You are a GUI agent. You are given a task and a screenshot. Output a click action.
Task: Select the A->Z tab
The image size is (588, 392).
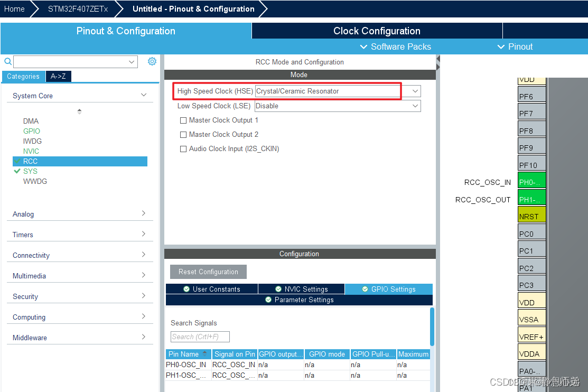coord(59,76)
